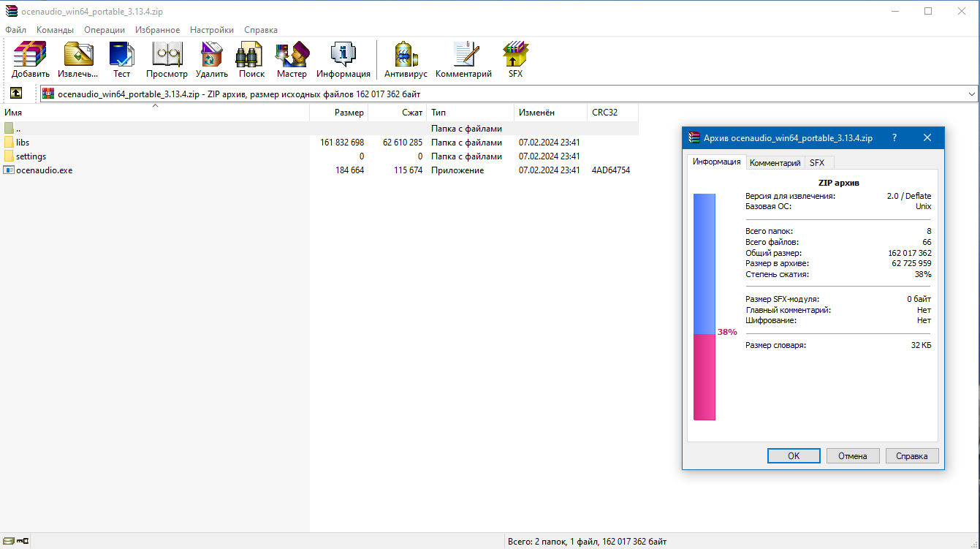
Task: Click the SFX toolbar icon
Action: [x=515, y=60]
